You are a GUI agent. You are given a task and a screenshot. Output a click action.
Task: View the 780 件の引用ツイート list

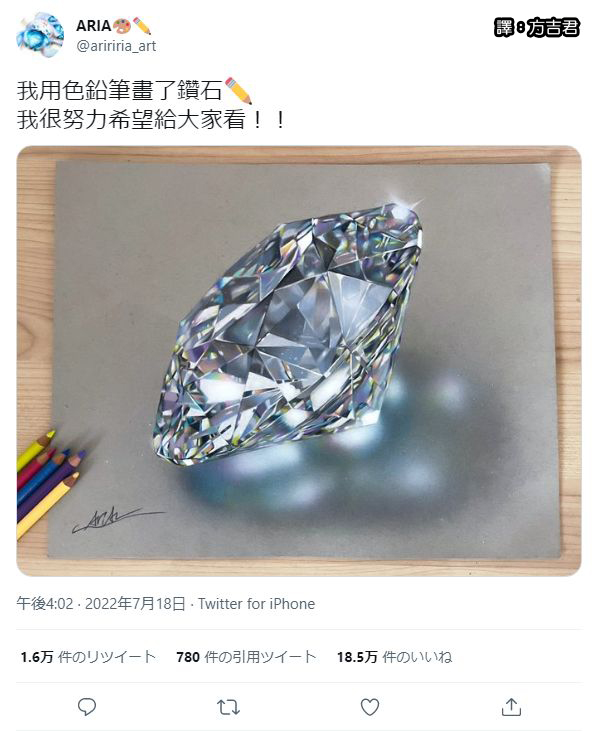pyautogui.click(x=247, y=657)
